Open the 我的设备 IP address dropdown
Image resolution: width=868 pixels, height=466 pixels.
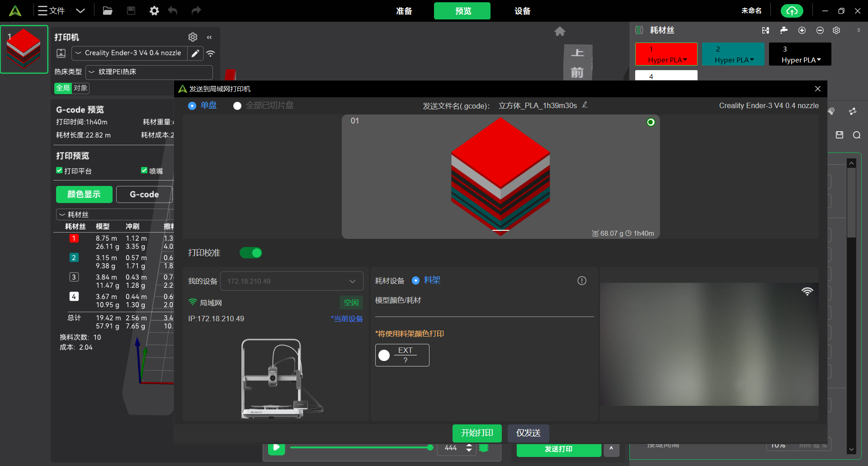(292, 281)
